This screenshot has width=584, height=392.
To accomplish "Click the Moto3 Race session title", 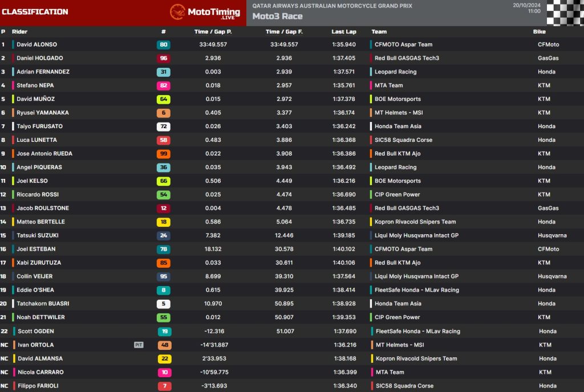I will click(277, 17).
